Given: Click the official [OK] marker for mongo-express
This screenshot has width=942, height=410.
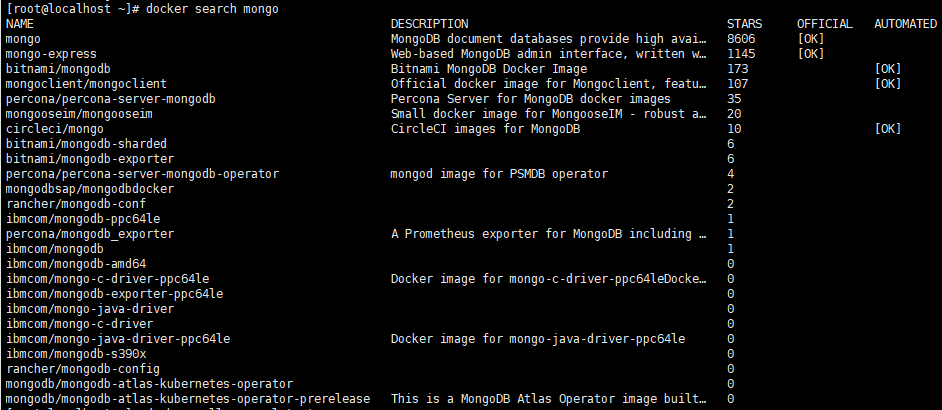Looking at the screenshot, I should click(x=811, y=54).
